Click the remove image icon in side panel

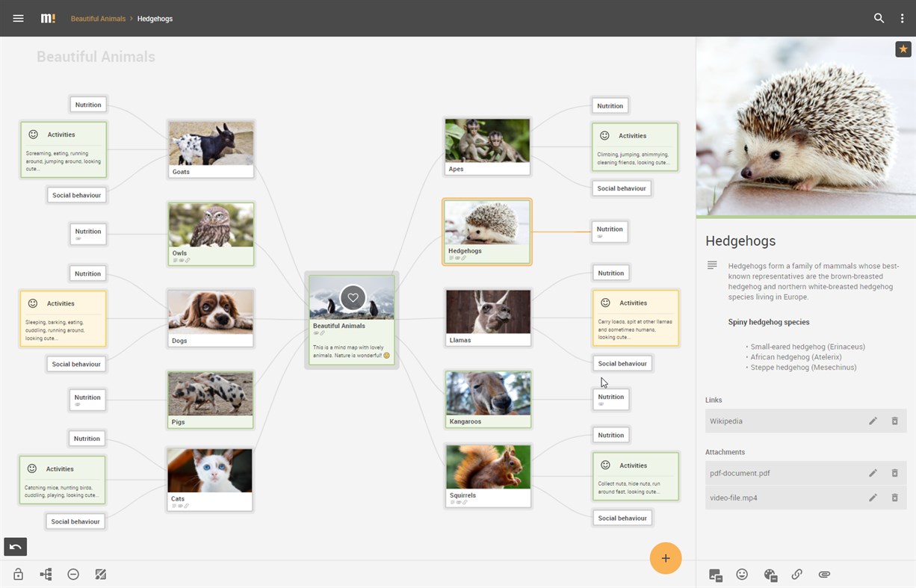(x=715, y=575)
